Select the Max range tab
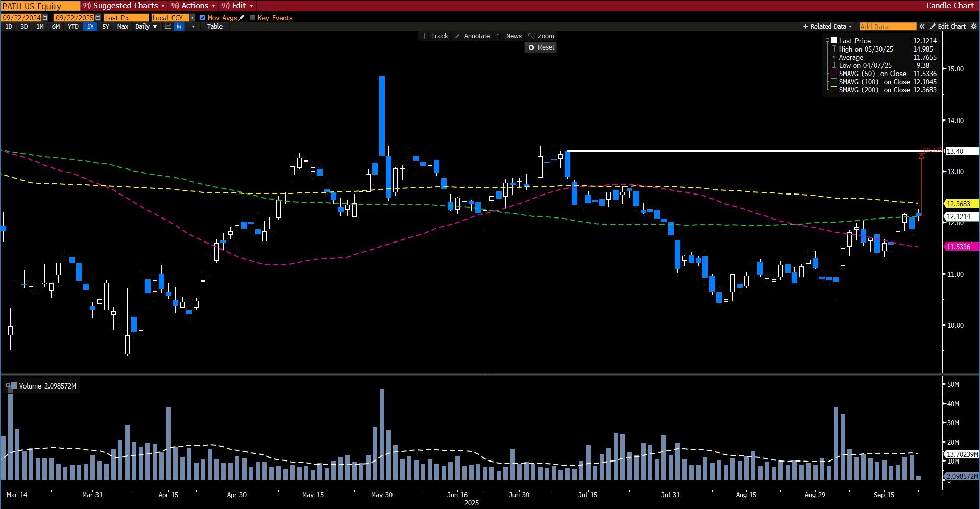 tap(122, 27)
